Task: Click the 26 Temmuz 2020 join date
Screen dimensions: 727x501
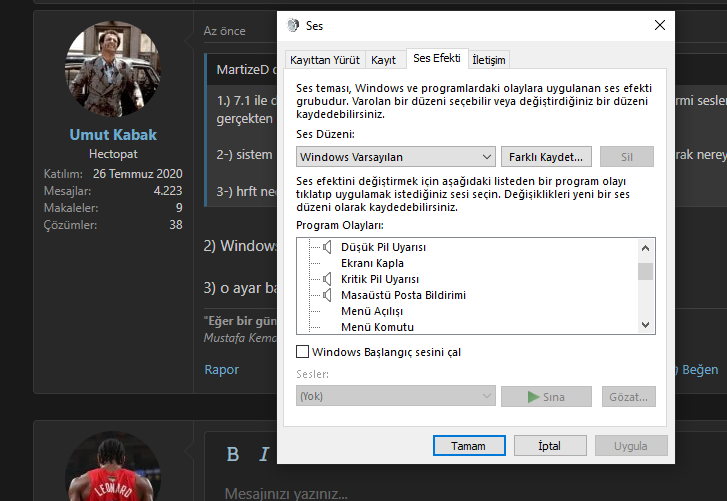Action: point(138,174)
